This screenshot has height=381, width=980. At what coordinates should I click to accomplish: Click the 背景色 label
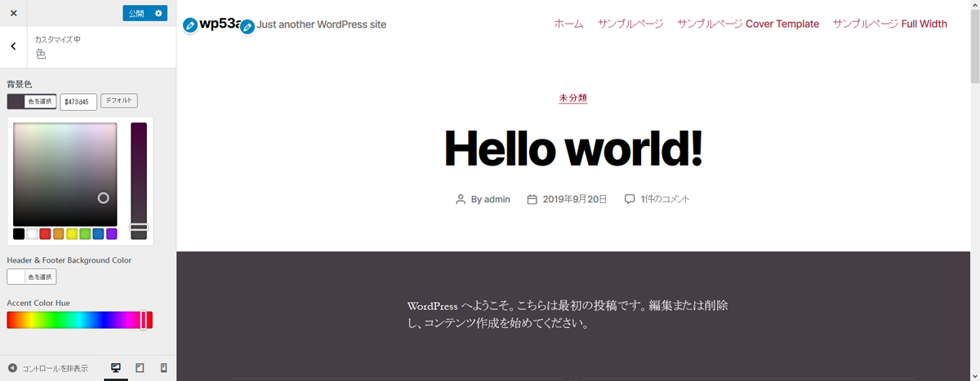point(20,84)
